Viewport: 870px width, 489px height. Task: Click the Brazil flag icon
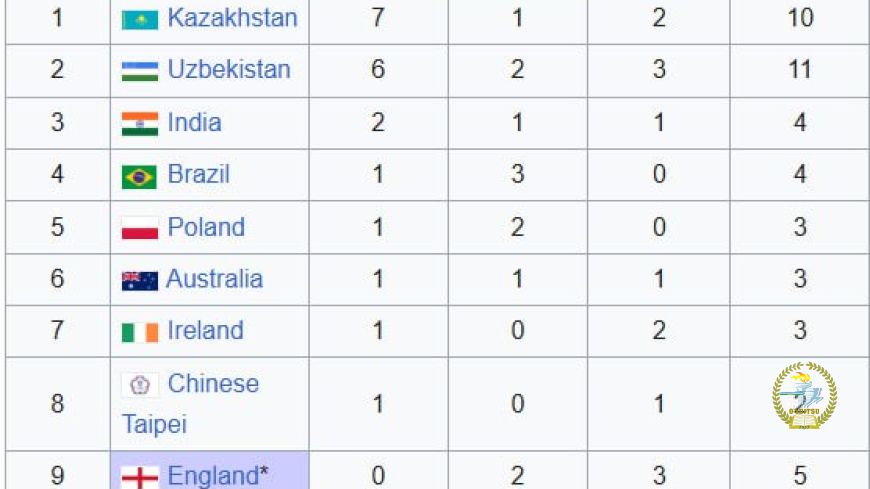pyautogui.click(x=139, y=177)
